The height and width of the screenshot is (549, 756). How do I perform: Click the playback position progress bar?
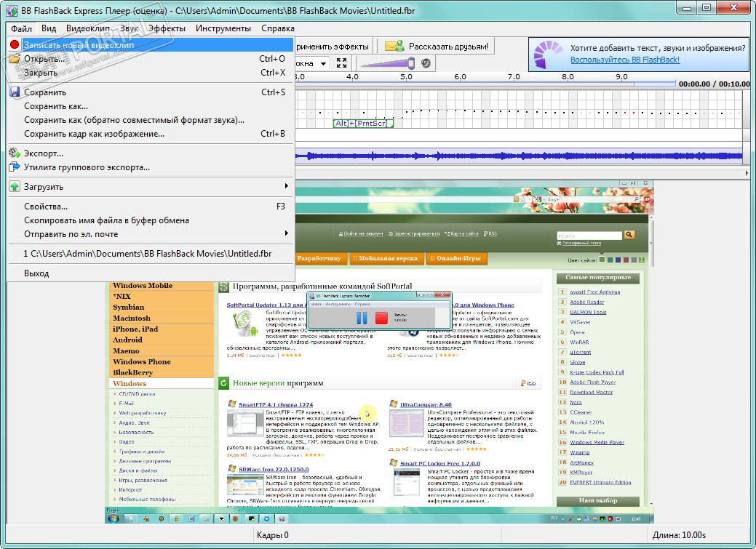tap(485, 84)
